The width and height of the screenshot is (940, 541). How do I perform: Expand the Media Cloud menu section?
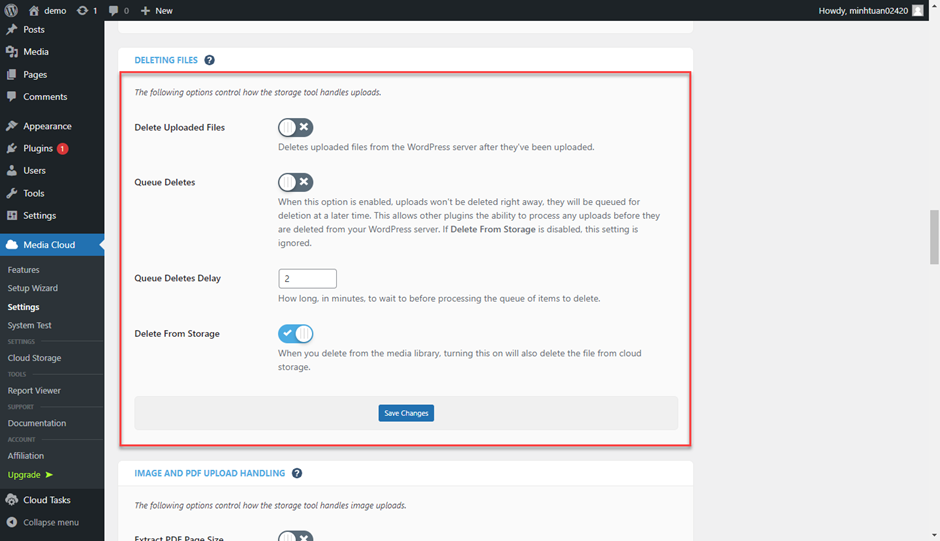(x=49, y=244)
